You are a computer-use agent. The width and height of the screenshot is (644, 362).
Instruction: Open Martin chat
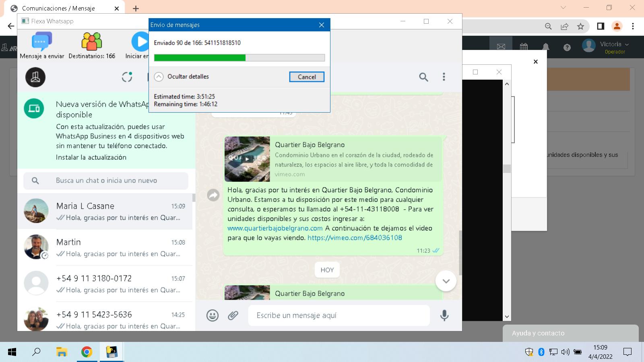(105, 247)
